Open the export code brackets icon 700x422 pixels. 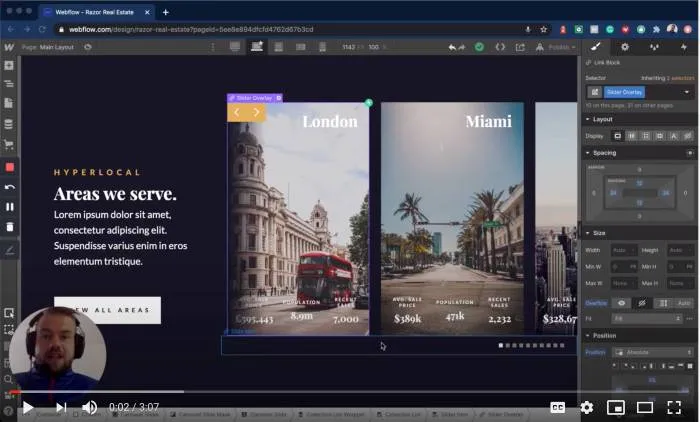pyautogui.click(x=500, y=47)
